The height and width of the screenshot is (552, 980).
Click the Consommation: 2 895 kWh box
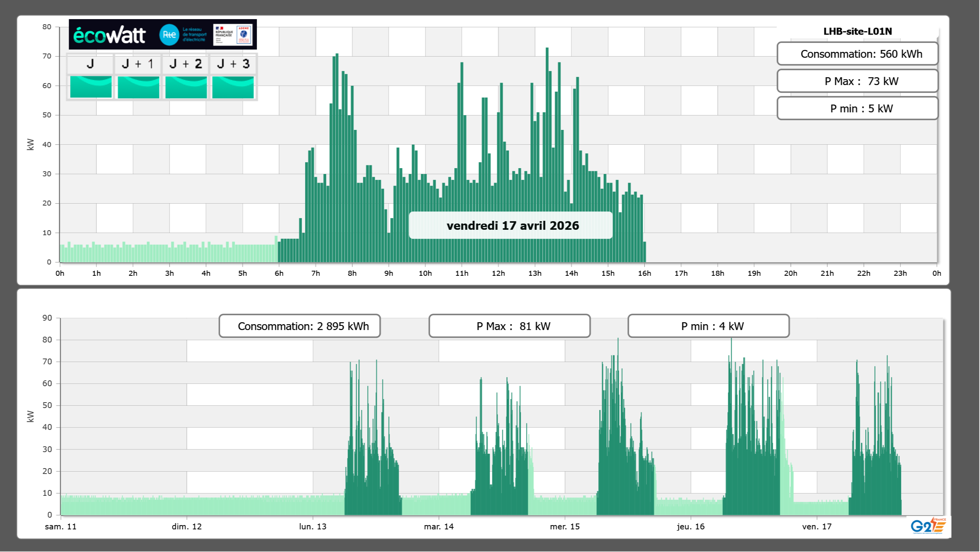tap(299, 326)
